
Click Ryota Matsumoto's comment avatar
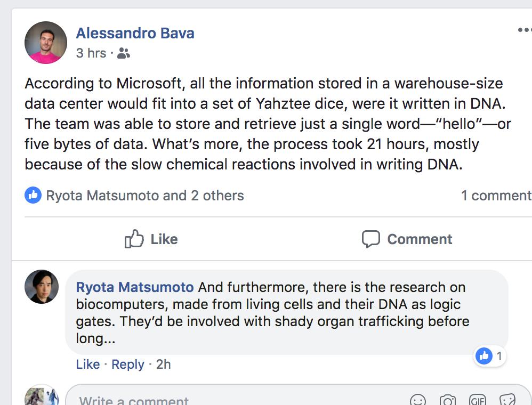42,287
